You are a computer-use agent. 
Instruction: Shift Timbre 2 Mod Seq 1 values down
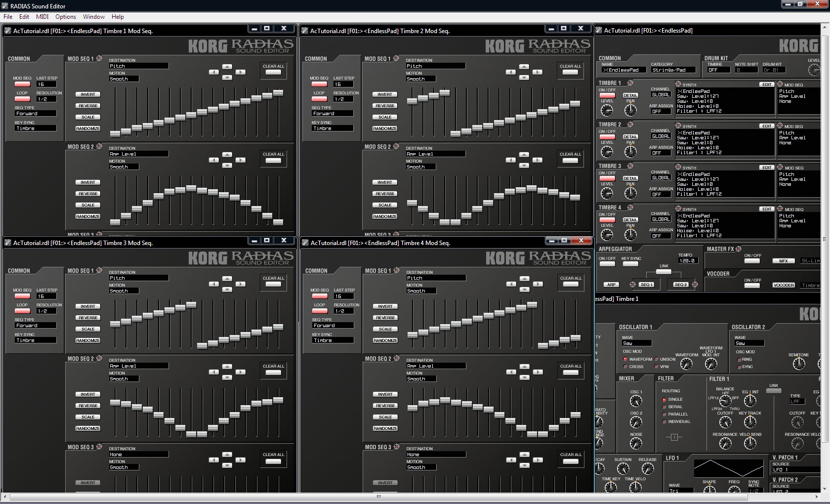pyautogui.click(x=524, y=78)
